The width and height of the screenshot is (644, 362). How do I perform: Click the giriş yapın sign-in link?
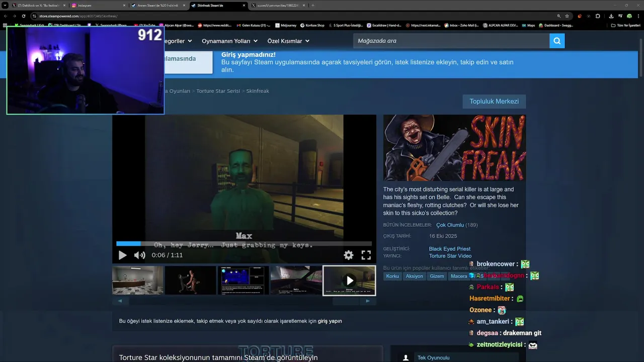click(330, 321)
